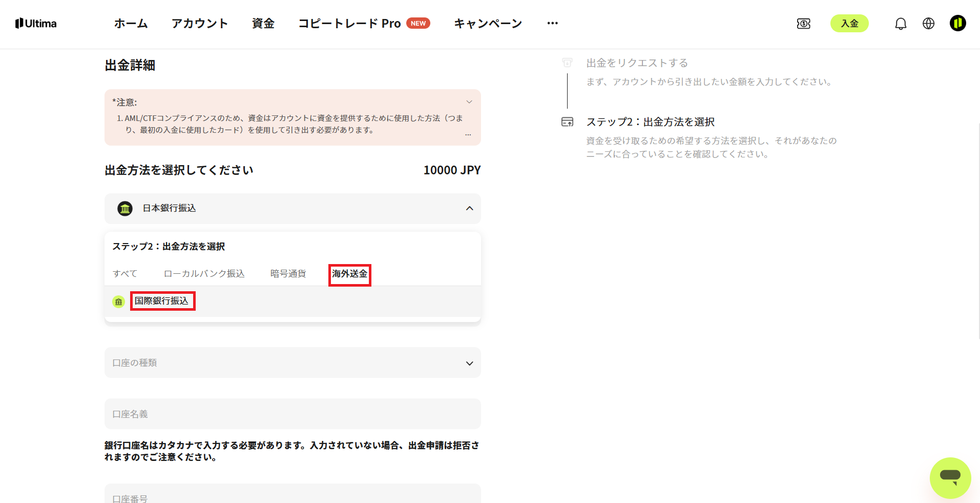Click the 入金 deposit button
Image resolution: width=980 pixels, height=503 pixels.
pos(849,24)
